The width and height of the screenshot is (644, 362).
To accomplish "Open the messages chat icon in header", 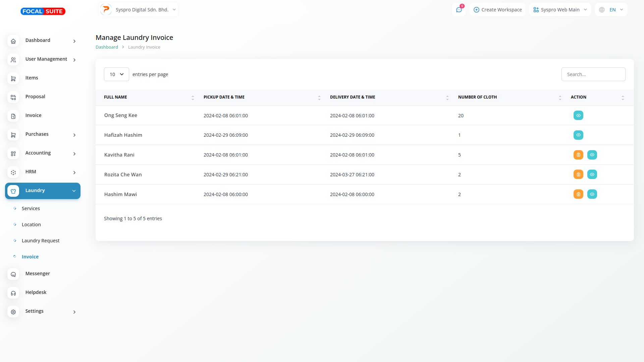I will 459,10.
